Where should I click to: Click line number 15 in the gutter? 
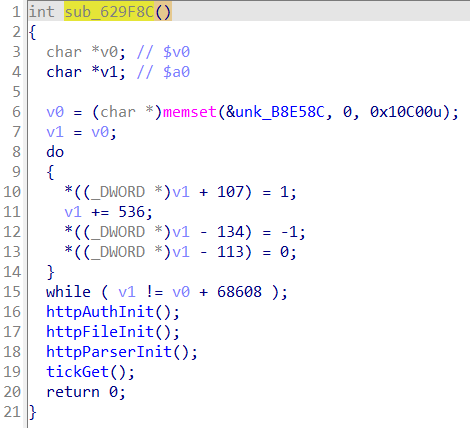point(12,292)
